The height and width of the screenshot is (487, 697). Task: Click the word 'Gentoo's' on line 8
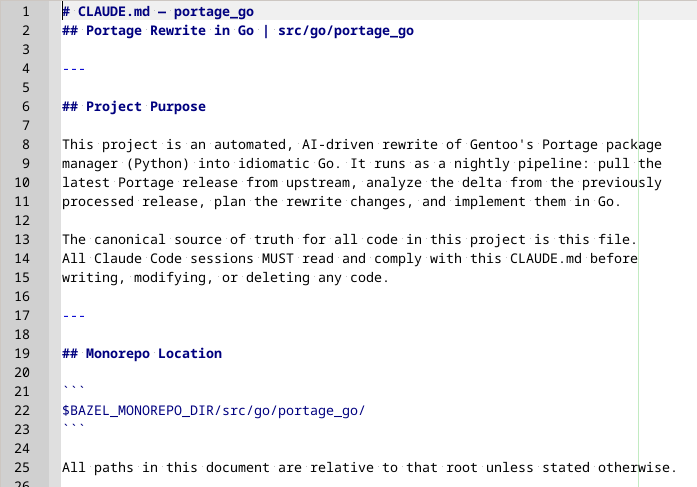pyautogui.click(x=502, y=145)
